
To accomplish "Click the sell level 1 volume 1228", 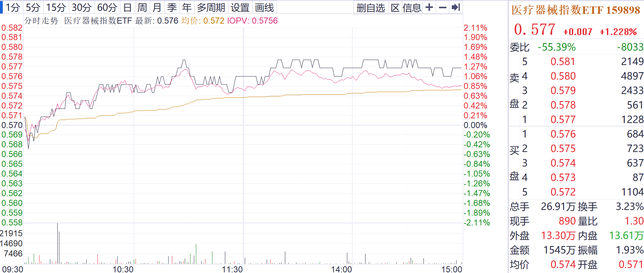I will click(x=632, y=119).
